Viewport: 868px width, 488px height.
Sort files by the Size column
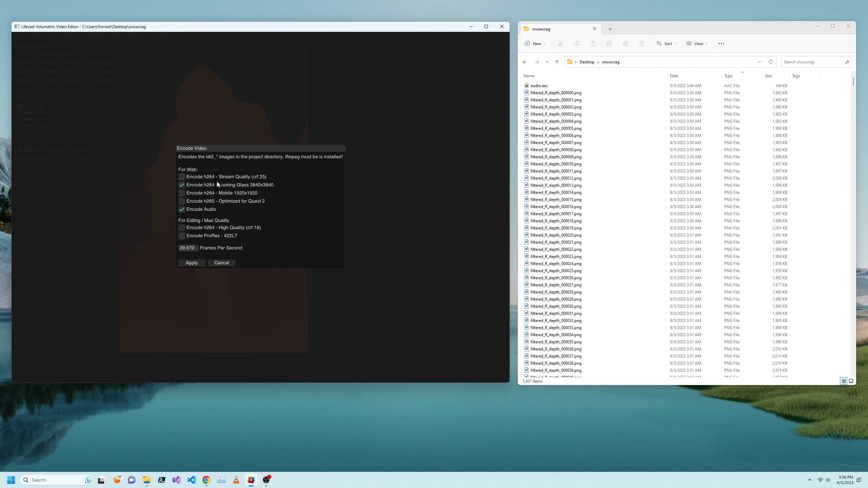point(768,76)
